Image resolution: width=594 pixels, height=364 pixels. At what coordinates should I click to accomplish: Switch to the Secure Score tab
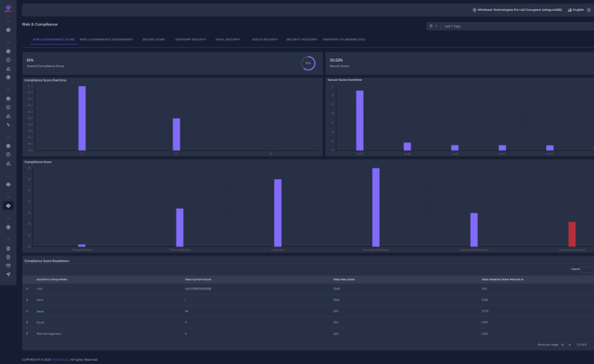[153, 39]
